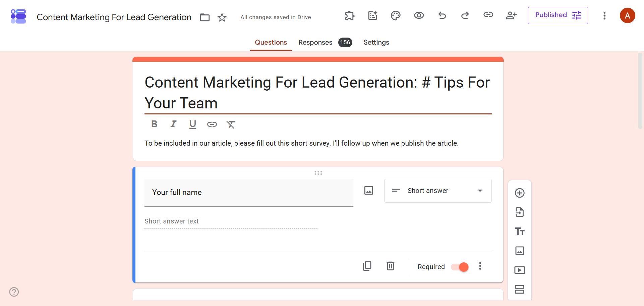644x306 pixels.
Task: Click 'All changes saved in Drive' status
Action: point(276,17)
